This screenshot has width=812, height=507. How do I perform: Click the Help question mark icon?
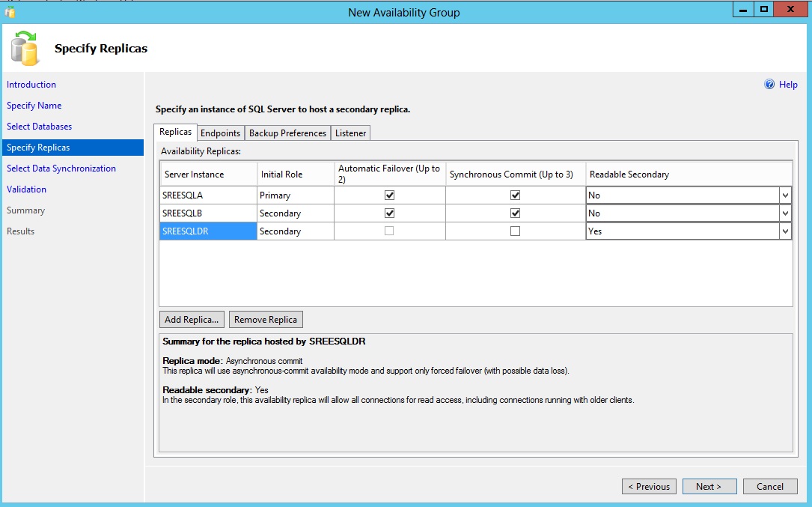(x=769, y=85)
